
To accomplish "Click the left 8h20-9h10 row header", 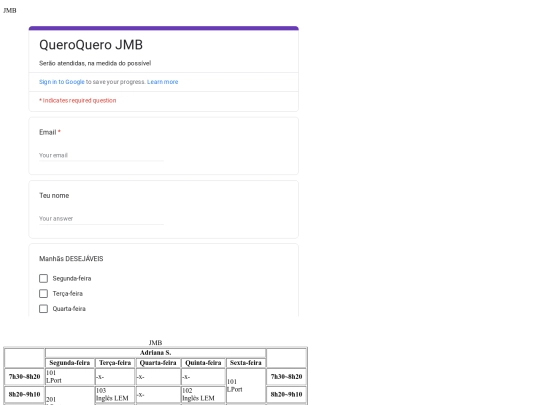I will [24, 394].
